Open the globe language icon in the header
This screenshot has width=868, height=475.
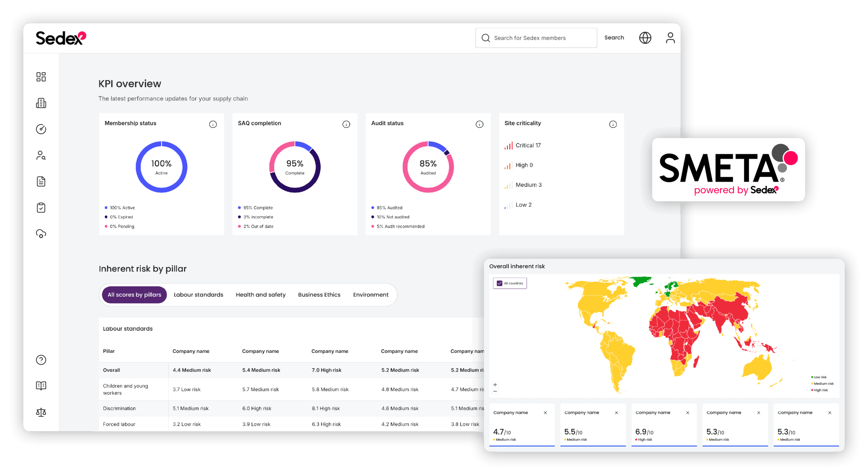click(x=645, y=38)
